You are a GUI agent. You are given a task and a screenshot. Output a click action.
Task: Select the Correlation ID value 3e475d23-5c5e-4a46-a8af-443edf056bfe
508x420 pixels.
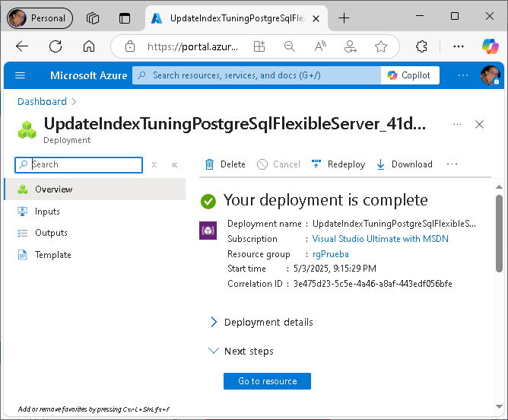click(x=373, y=284)
